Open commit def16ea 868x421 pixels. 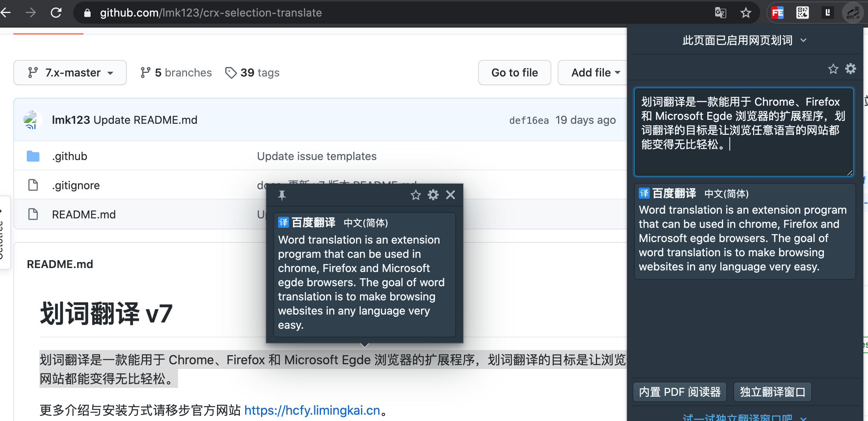coord(529,120)
